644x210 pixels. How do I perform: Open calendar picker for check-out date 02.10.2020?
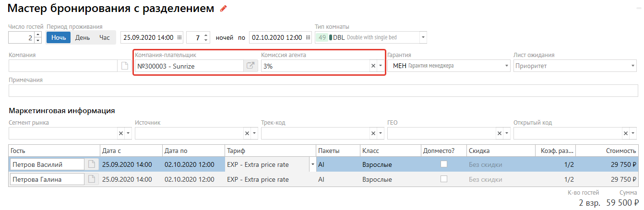coord(307,37)
